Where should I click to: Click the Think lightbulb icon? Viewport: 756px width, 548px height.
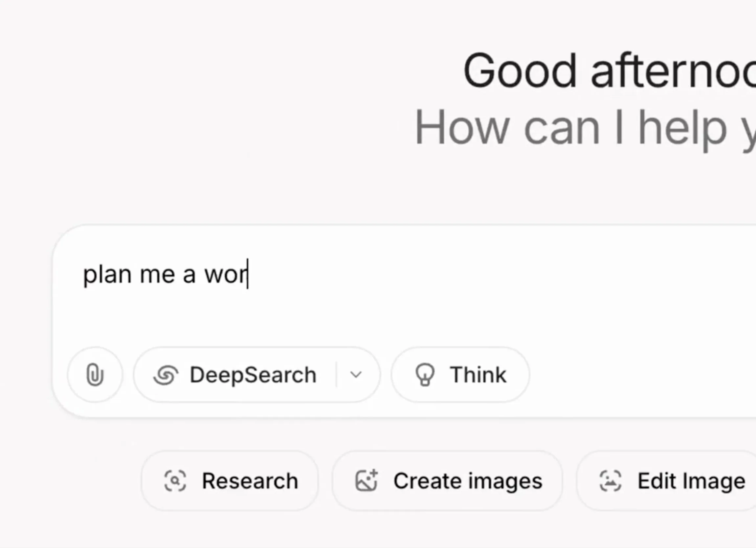[425, 375]
